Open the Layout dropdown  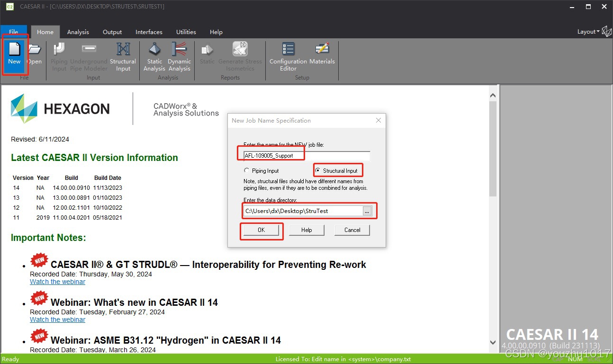[x=588, y=31]
